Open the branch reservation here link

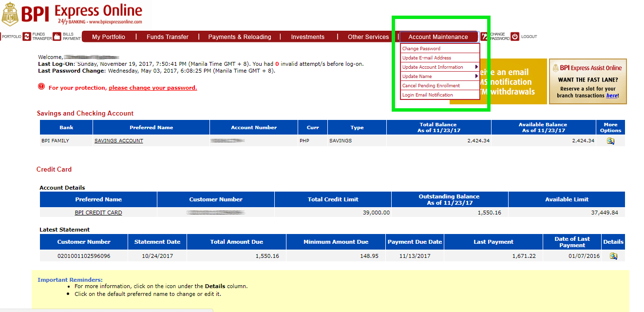[612, 95]
